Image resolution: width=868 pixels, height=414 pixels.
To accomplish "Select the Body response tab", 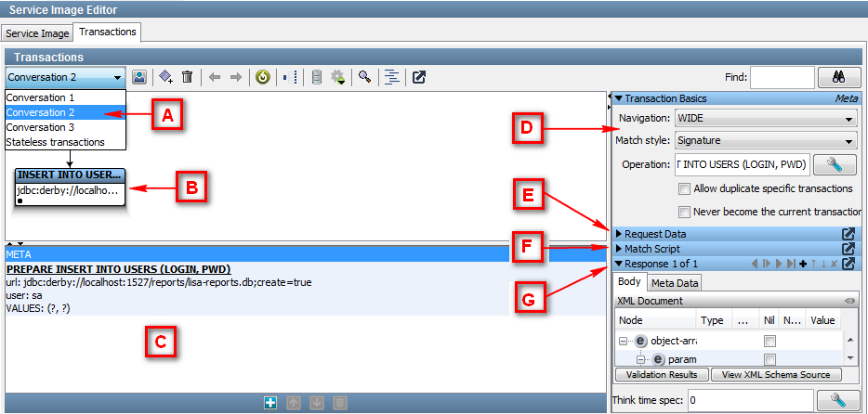I will (x=629, y=281).
